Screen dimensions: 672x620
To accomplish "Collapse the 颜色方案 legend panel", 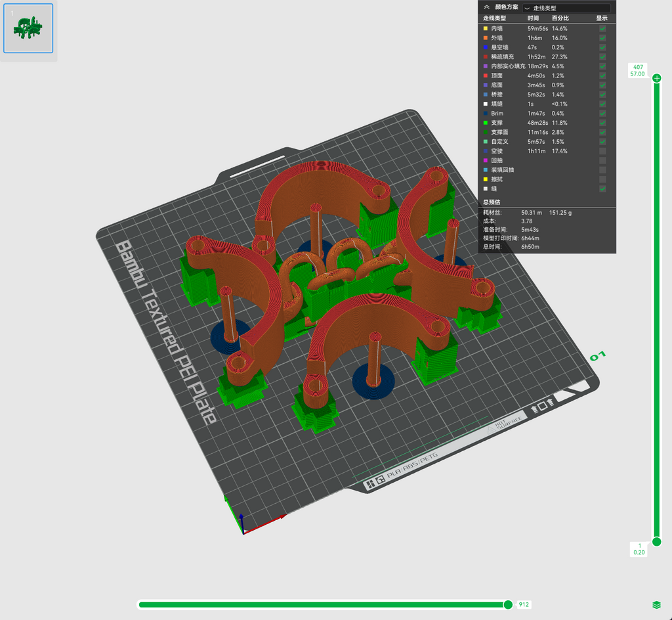I will (486, 7).
